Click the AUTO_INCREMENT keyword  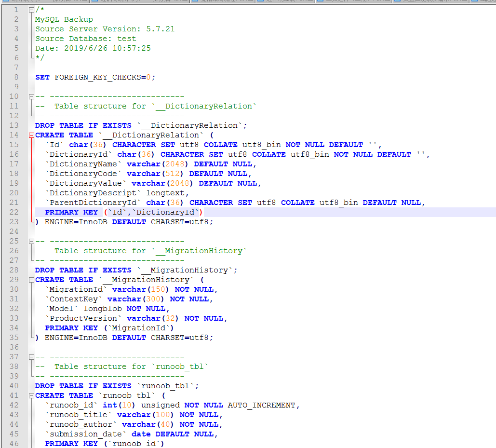(261, 405)
